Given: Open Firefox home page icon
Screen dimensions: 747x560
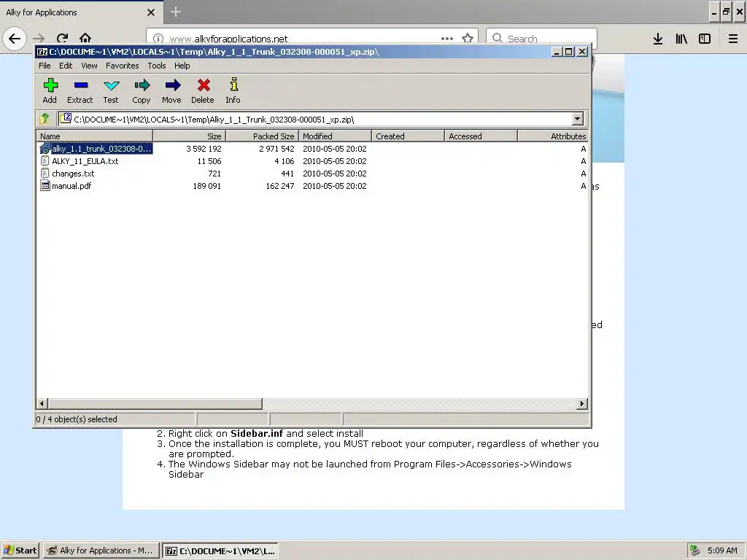Looking at the screenshot, I should click(85, 39).
